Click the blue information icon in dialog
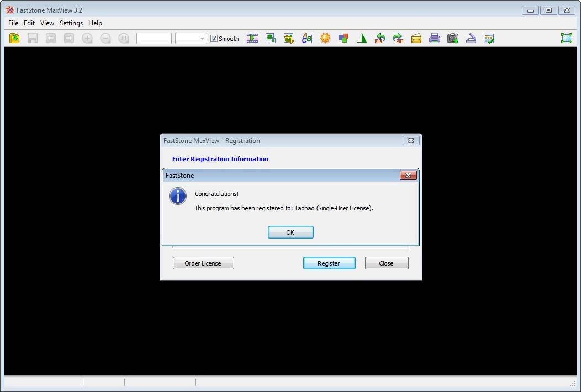 178,196
